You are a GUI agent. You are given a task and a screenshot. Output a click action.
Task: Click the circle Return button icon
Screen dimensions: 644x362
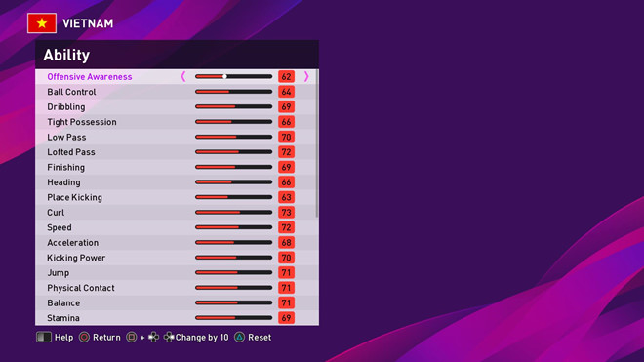tap(84, 338)
